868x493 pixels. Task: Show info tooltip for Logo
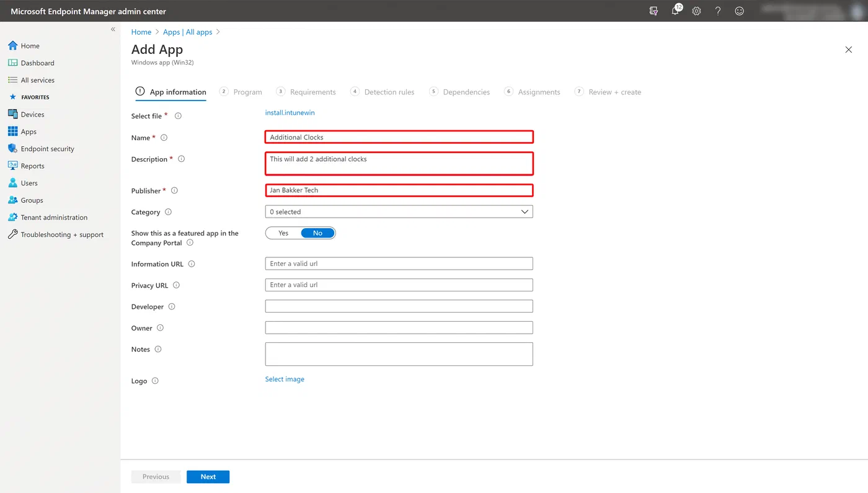tap(155, 381)
